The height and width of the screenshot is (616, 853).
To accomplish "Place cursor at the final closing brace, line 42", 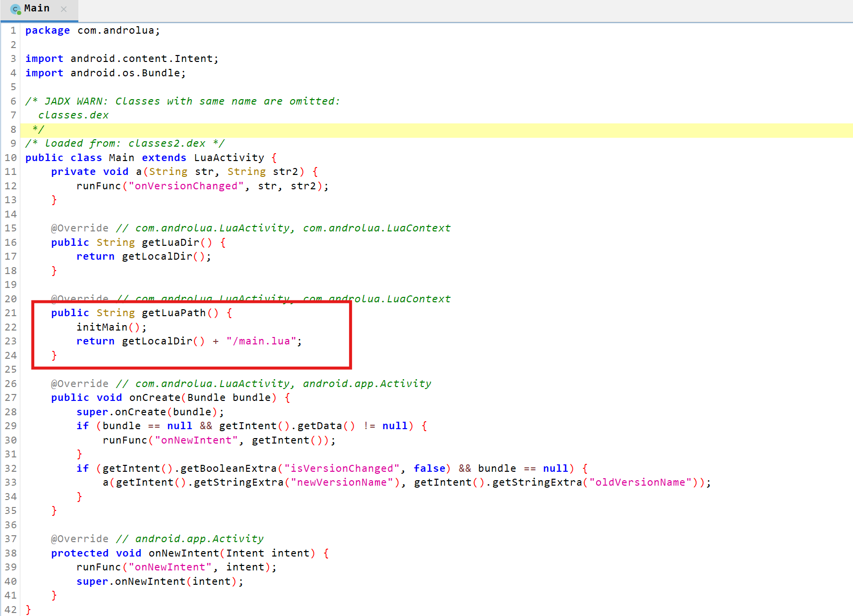I will coord(28,610).
